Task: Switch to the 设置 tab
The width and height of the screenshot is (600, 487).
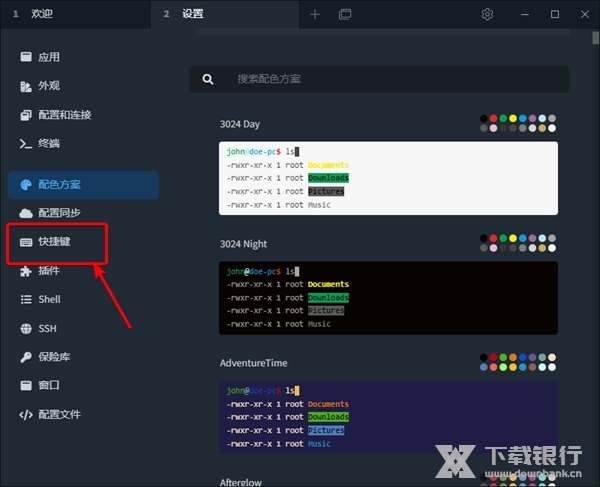Action: pyautogui.click(x=225, y=14)
